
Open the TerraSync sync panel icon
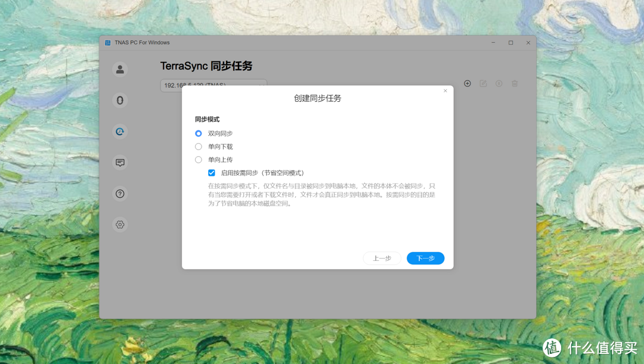tap(120, 131)
